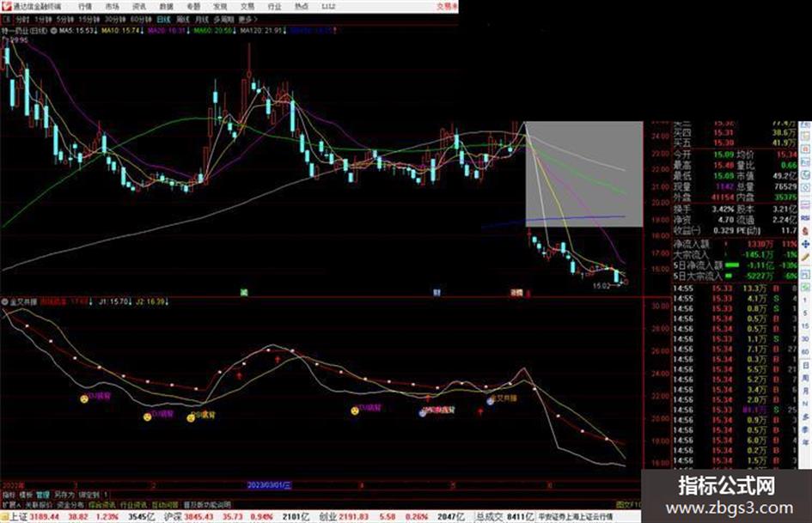
Task: Open the 综合资讯 tab
Action: tap(102, 505)
